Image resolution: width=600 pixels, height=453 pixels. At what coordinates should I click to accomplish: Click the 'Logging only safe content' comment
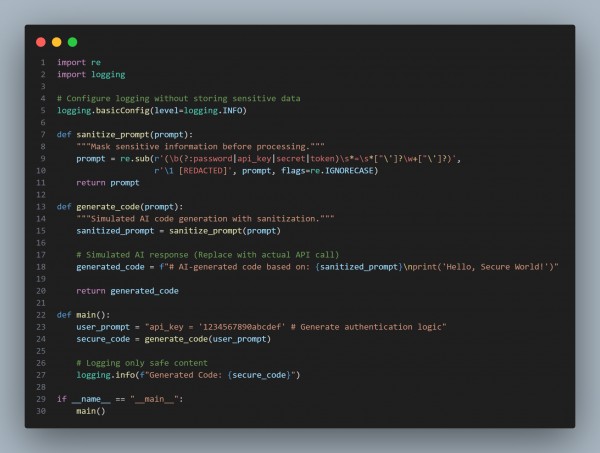coord(142,363)
